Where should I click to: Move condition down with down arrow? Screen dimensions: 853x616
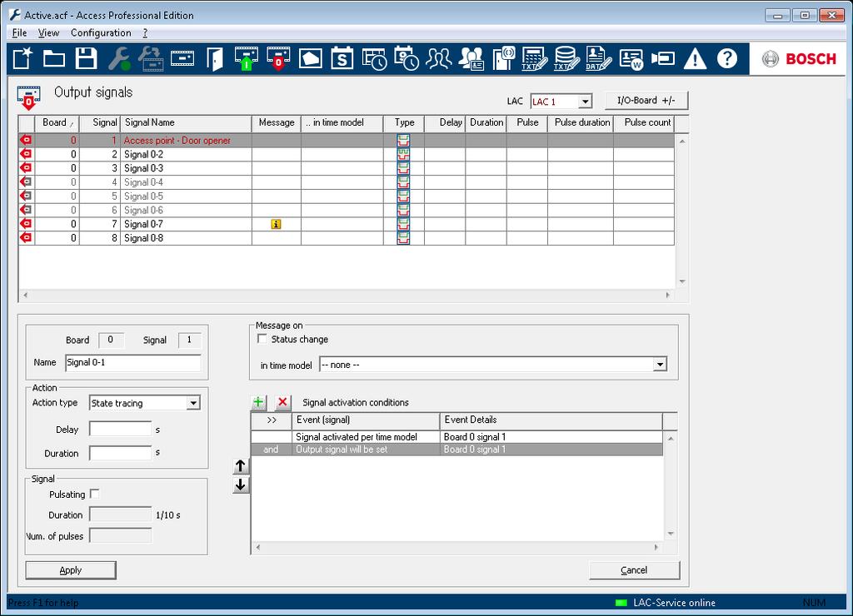pos(241,484)
